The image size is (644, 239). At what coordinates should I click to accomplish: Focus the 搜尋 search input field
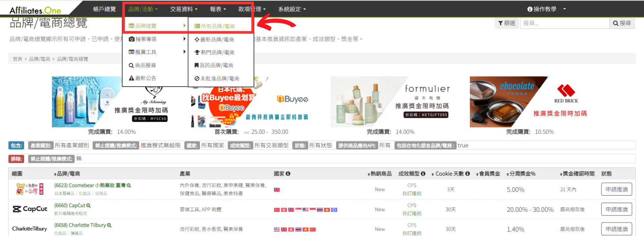tap(565, 23)
